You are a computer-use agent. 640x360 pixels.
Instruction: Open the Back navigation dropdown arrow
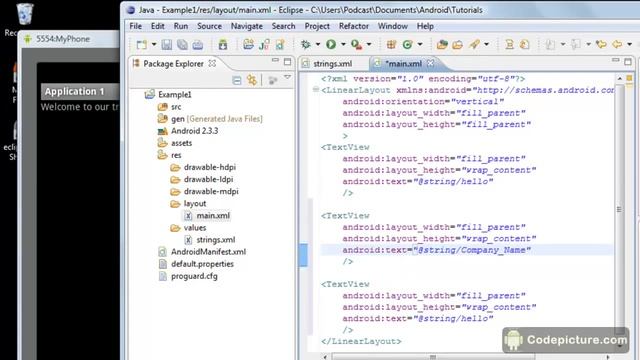point(629,44)
